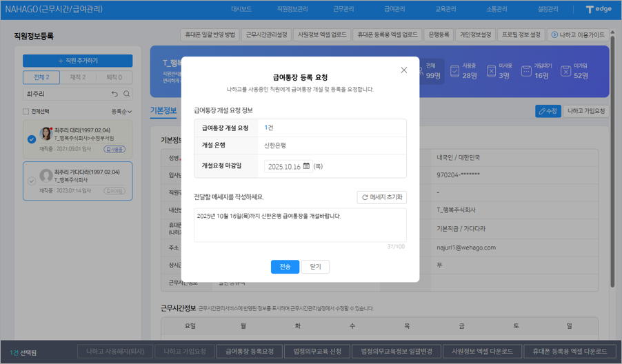This screenshot has height=364, width=622.
Task: Click the page vertical scrollbar
Action: pos(613,161)
